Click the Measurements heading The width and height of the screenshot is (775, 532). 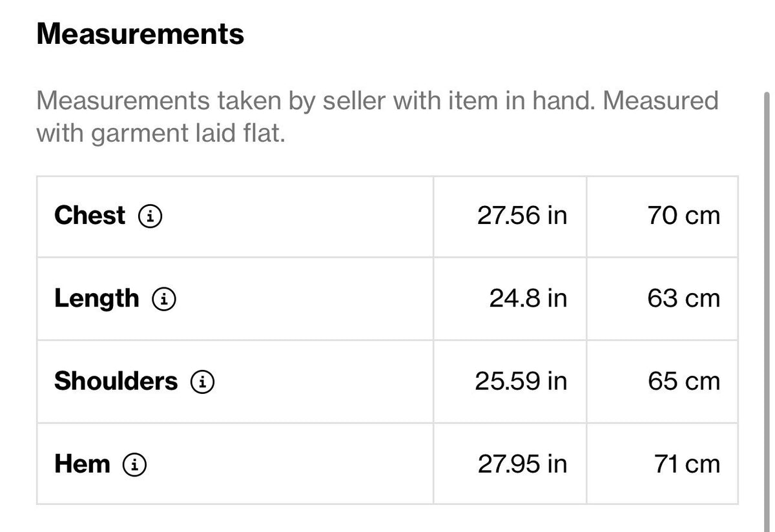(x=140, y=34)
